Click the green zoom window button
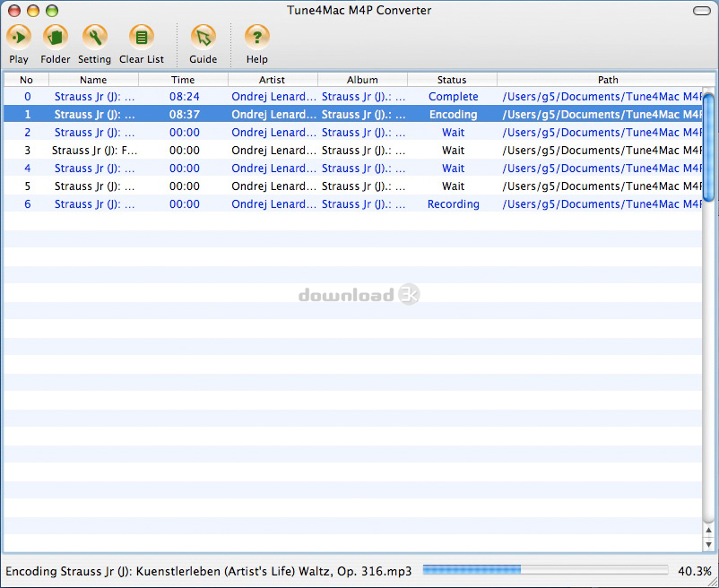 click(x=52, y=11)
